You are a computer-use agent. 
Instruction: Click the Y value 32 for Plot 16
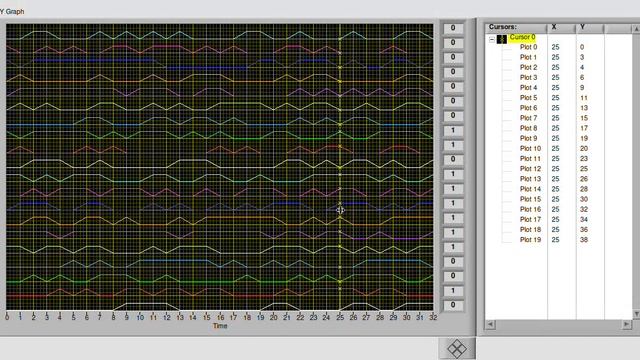pyautogui.click(x=584, y=209)
